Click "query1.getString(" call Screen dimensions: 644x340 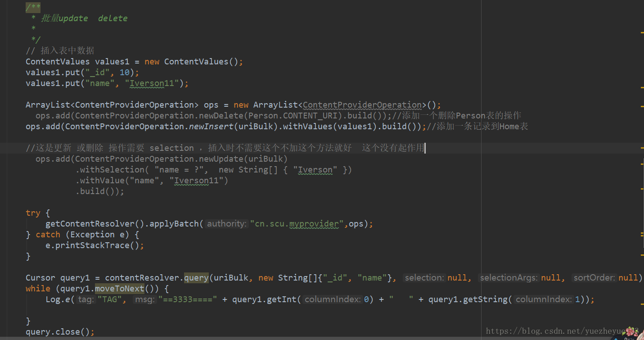470,299
